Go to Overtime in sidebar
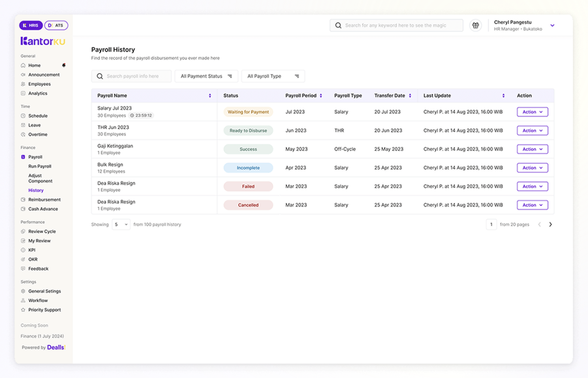The width and height of the screenshot is (588, 378). point(38,135)
